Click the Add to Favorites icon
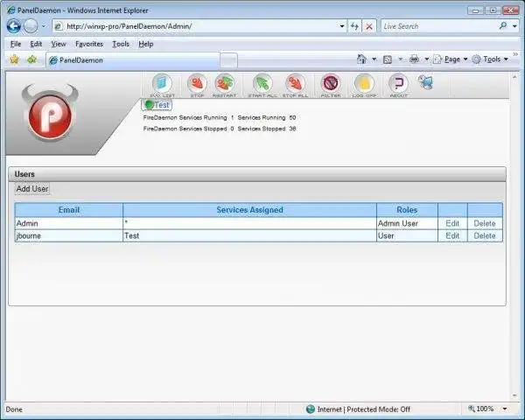The image size is (525, 420). (x=31, y=59)
